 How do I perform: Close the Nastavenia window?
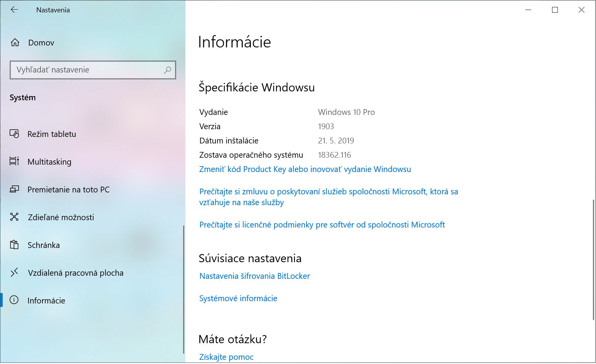point(582,10)
